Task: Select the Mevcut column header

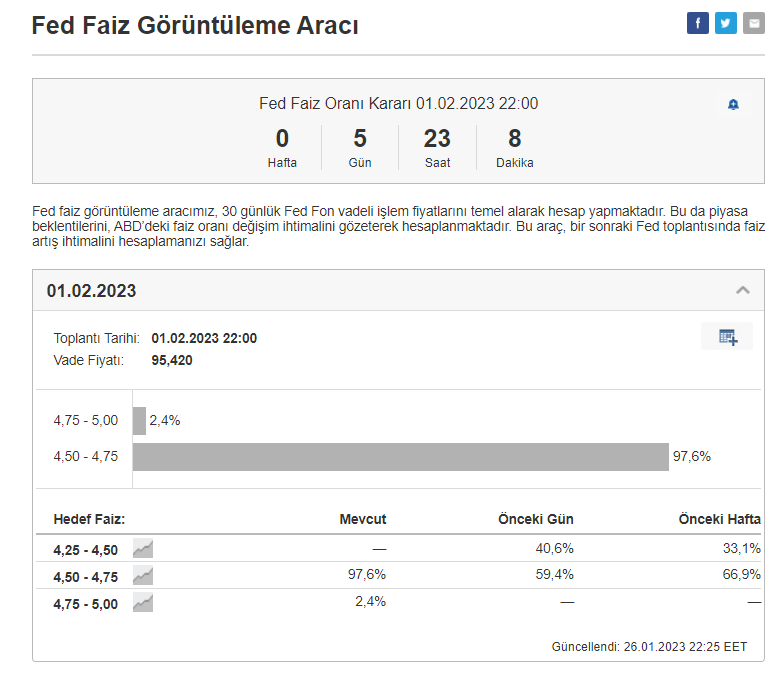Action: click(362, 519)
